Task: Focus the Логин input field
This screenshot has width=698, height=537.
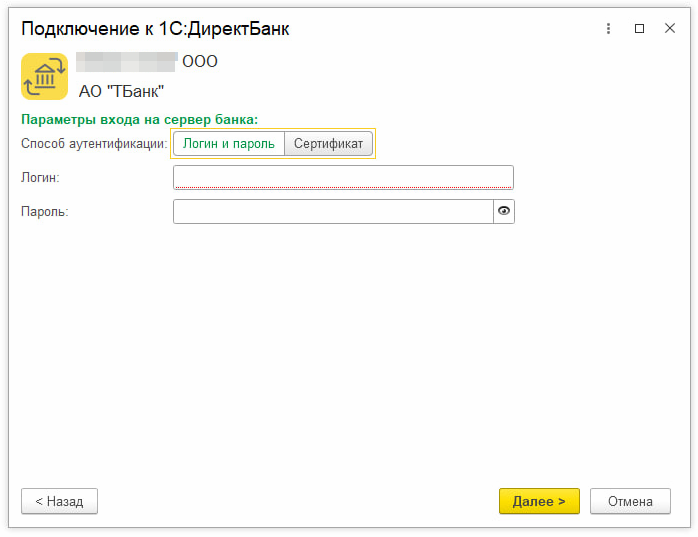Action: [x=343, y=177]
